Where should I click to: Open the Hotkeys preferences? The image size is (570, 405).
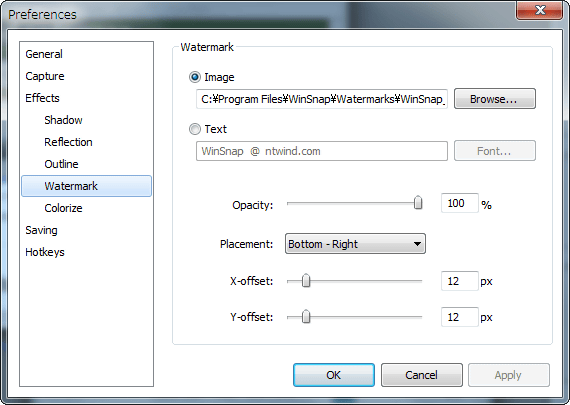(x=45, y=252)
